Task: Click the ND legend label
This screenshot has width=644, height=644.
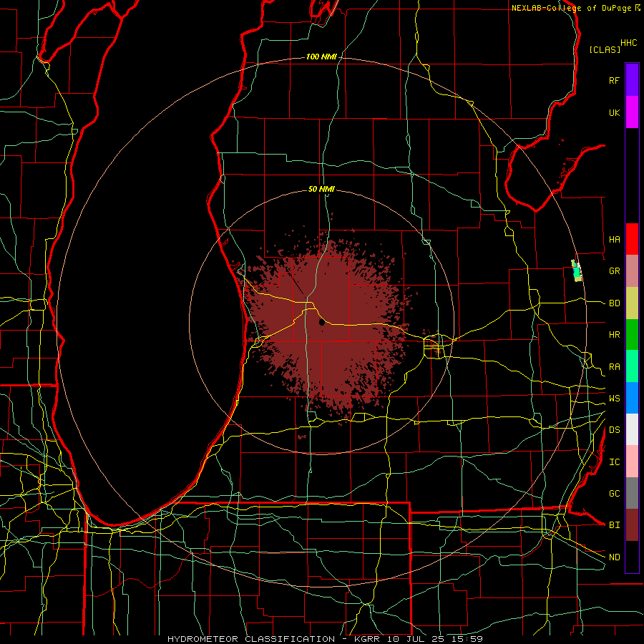Action: click(x=614, y=557)
